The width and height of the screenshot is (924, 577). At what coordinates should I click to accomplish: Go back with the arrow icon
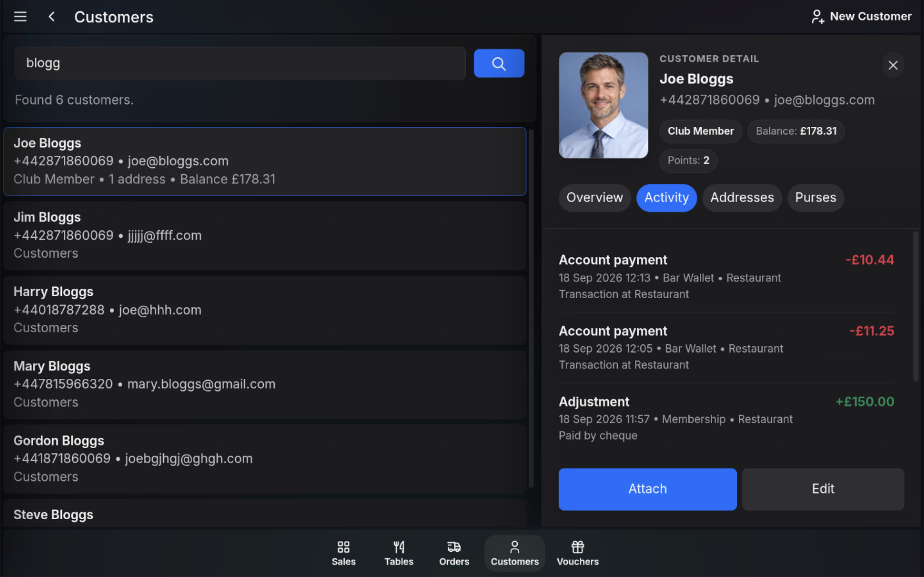point(52,17)
